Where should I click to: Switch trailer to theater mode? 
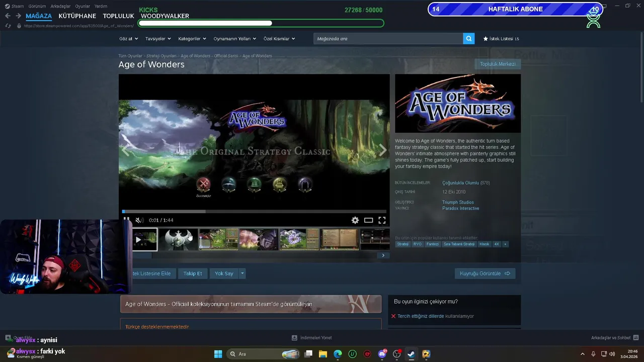(369, 220)
